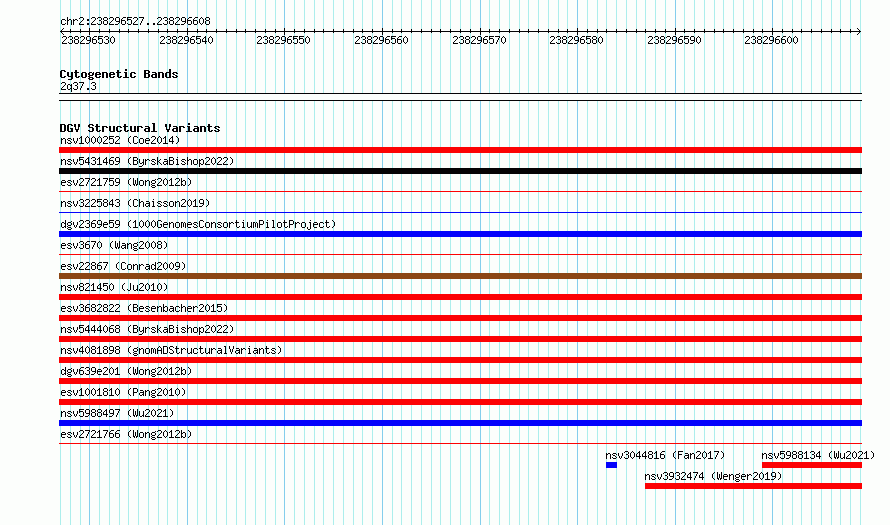Open nsv5988497 (Wu2021) variant label
The height and width of the screenshot is (525, 890).
click(x=117, y=413)
